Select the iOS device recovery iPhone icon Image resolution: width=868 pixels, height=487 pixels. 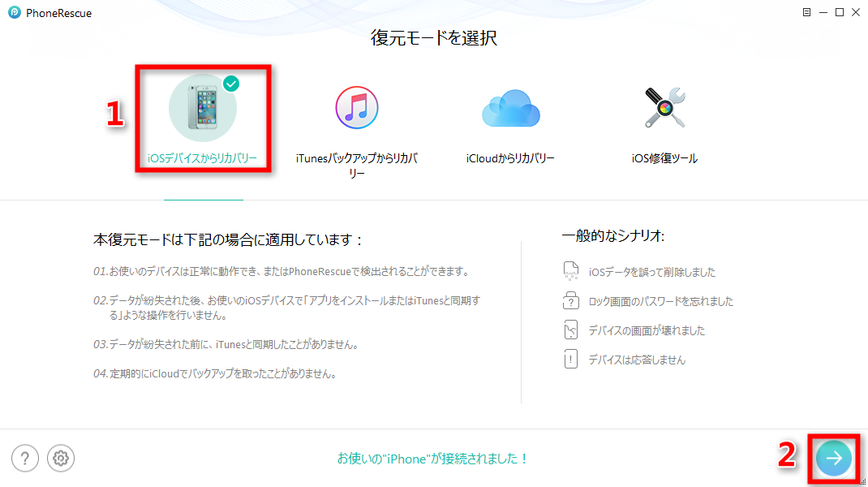coord(203,108)
